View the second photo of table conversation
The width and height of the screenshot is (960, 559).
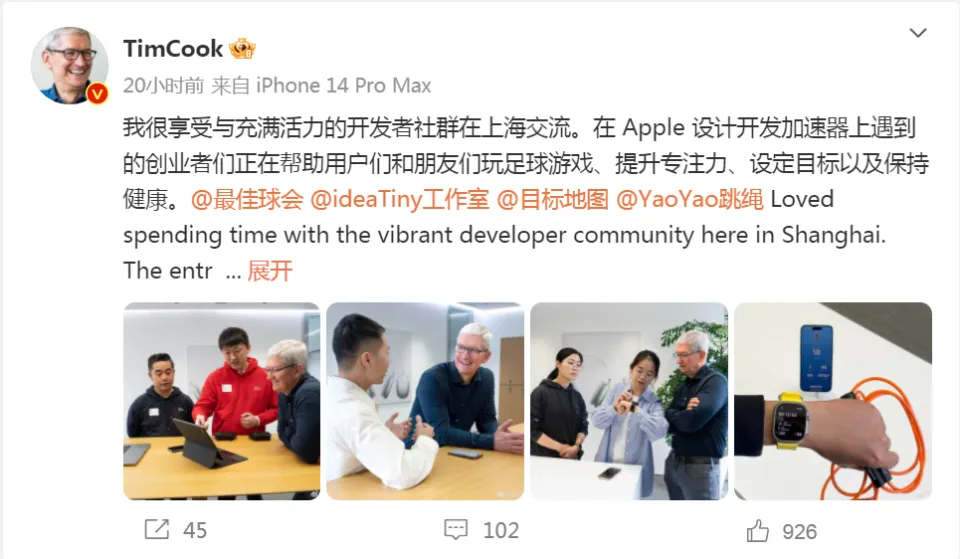click(x=425, y=401)
